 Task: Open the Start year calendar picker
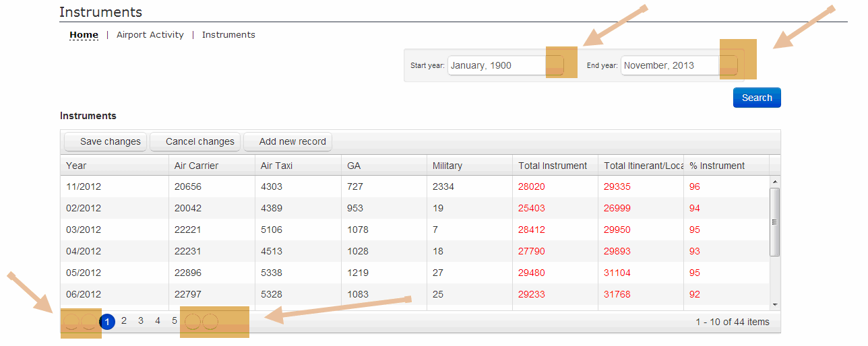point(555,65)
